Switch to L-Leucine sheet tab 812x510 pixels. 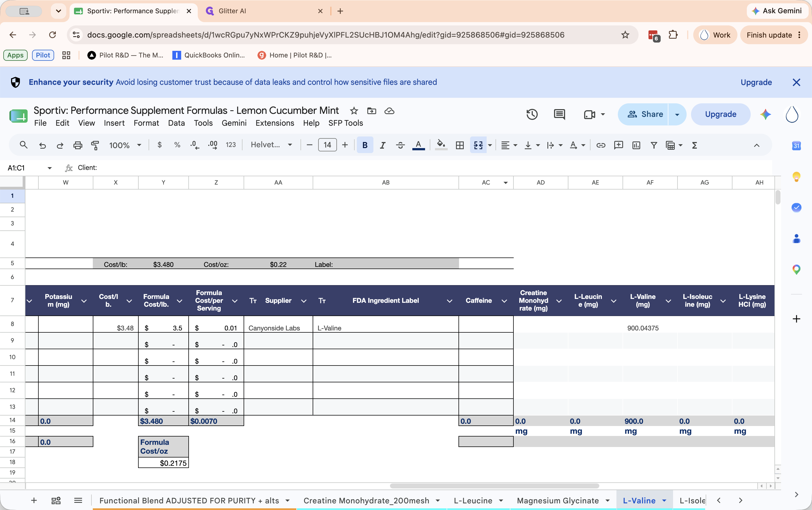(x=478, y=501)
